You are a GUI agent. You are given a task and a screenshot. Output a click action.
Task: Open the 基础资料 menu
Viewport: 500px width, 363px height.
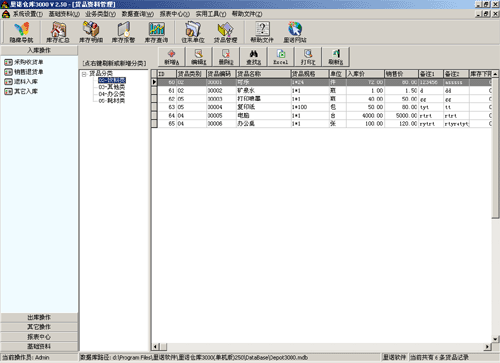[64, 14]
